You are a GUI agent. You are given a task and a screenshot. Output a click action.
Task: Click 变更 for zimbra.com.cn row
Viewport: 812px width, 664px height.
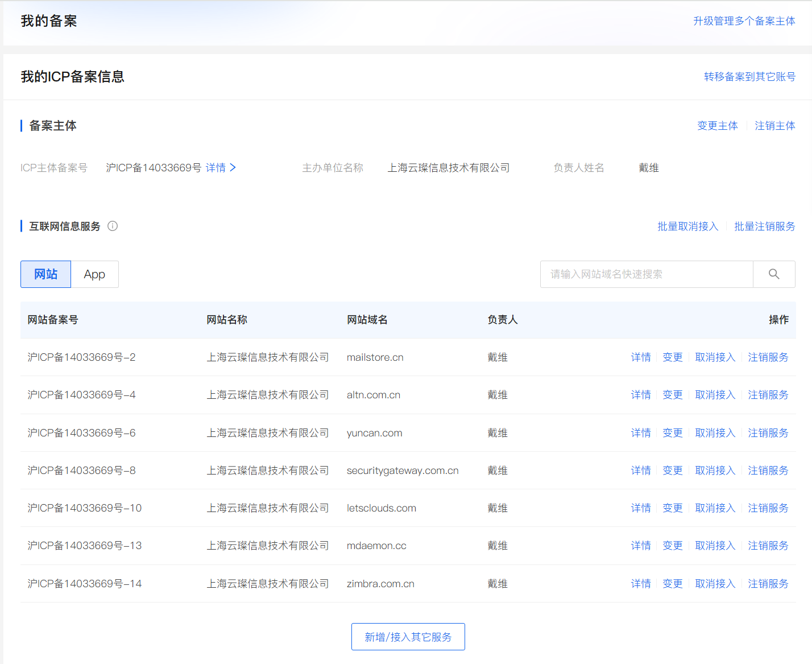(673, 584)
